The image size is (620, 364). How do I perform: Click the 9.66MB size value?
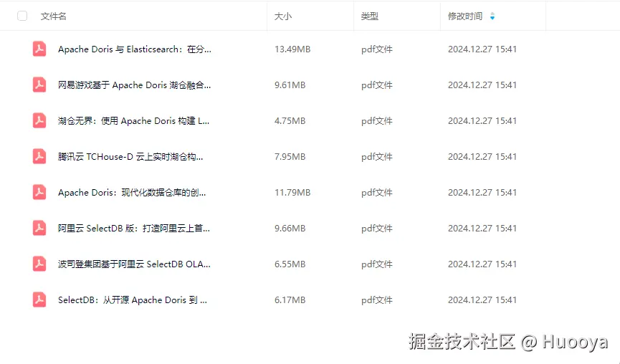tap(290, 229)
